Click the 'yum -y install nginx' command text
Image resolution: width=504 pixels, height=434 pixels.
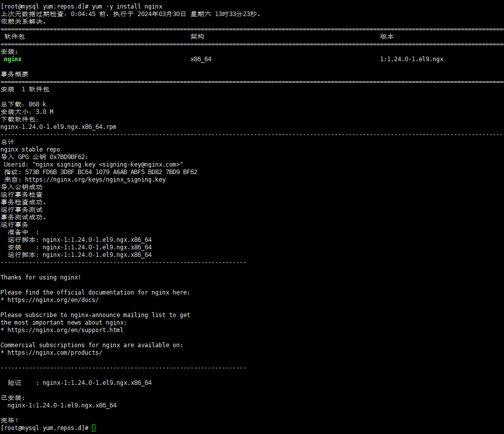coord(127,7)
